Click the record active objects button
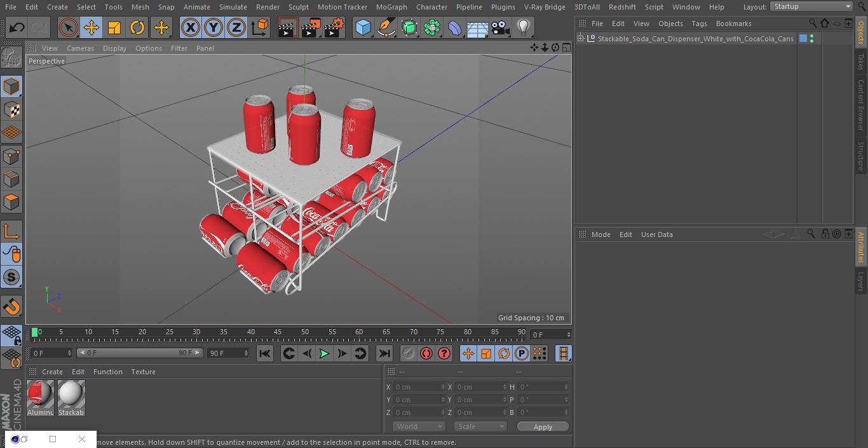 click(408, 353)
